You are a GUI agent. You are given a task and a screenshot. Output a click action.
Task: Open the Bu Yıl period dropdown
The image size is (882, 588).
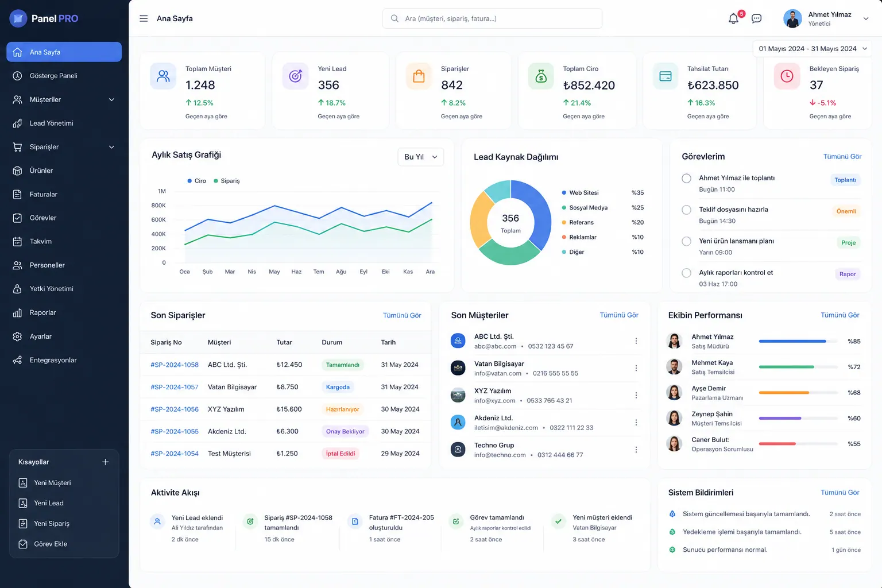coord(421,157)
